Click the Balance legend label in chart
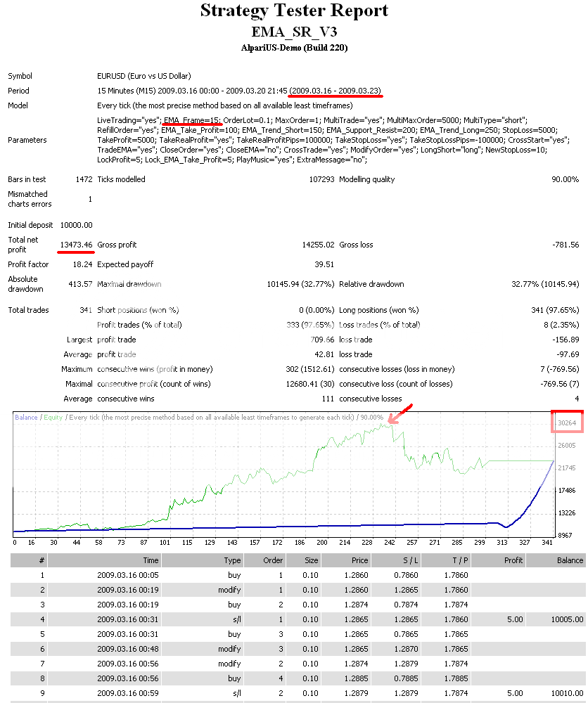 click(x=27, y=418)
